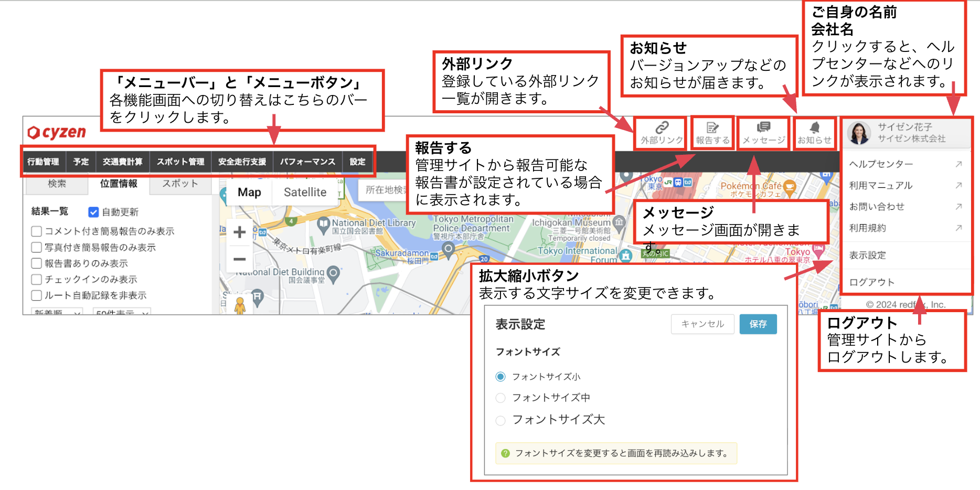Click the Pokémon Café map marker

[x=790, y=187]
